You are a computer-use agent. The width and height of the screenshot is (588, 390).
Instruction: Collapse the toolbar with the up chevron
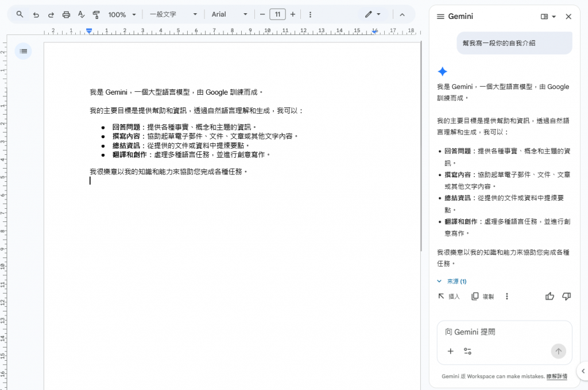point(402,14)
